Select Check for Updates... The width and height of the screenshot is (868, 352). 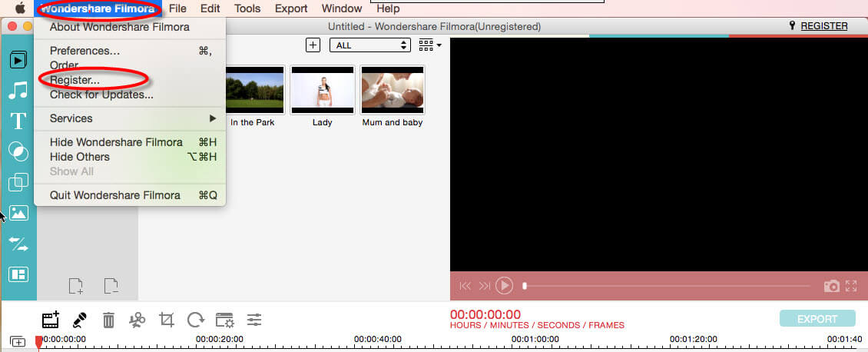pos(130,95)
